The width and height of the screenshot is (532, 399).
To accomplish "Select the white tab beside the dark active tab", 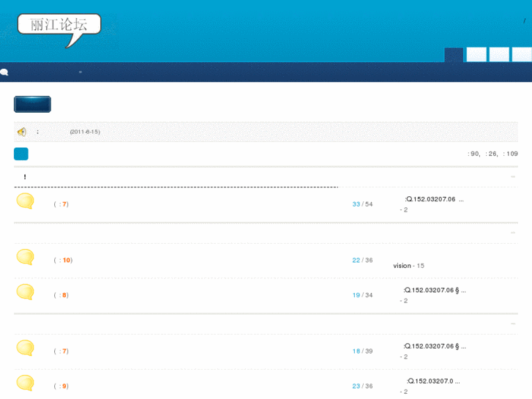I will pos(476,55).
